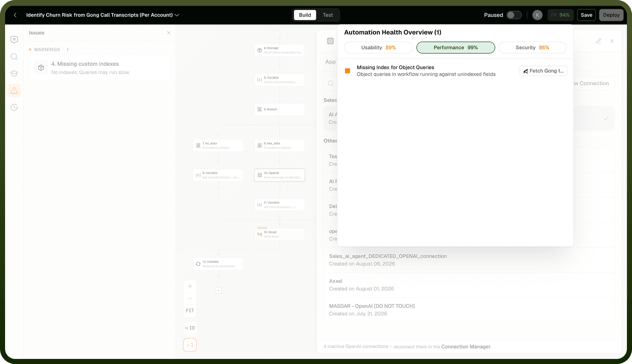632x364 pixels.
Task: Click the Save button
Action: [x=586, y=15]
